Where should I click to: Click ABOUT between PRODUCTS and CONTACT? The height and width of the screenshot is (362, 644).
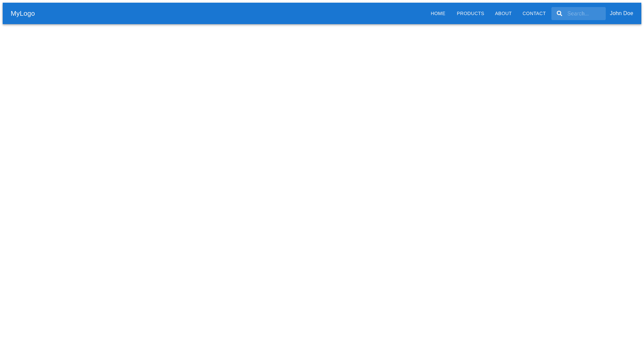coord(503,14)
